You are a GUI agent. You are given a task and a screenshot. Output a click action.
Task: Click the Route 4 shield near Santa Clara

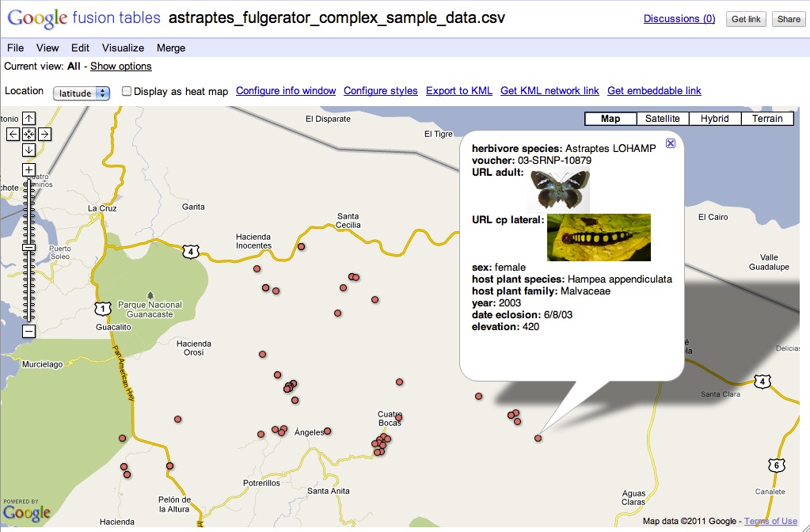762,382
